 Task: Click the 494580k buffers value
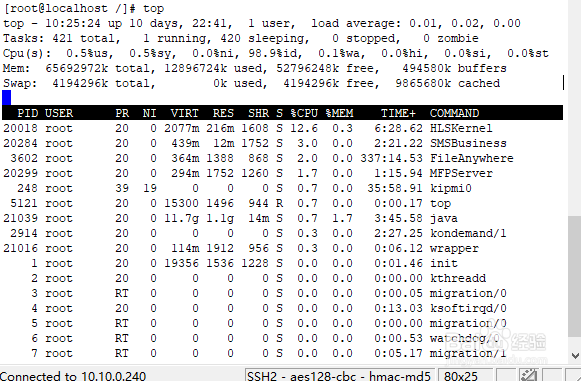454,68
